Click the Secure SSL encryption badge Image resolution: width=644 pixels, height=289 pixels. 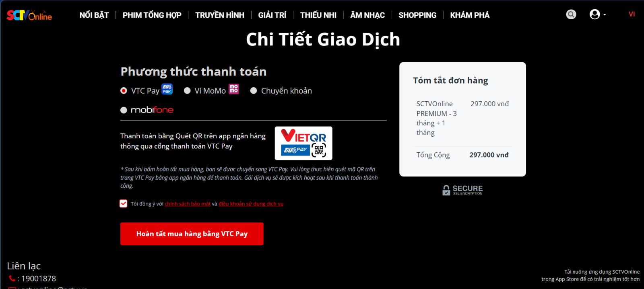coord(462,190)
